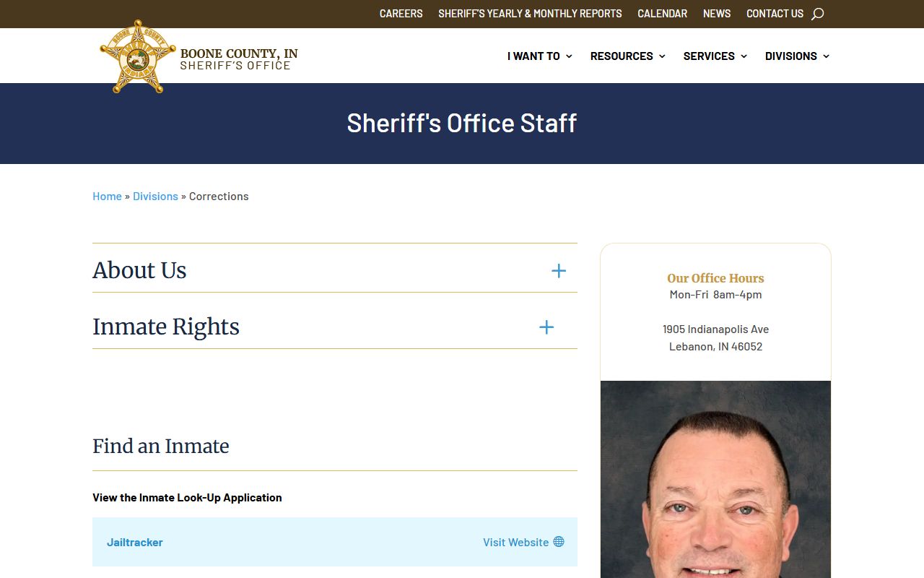Click the staff portrait photo
924x578 pixels.
point(715,479)
